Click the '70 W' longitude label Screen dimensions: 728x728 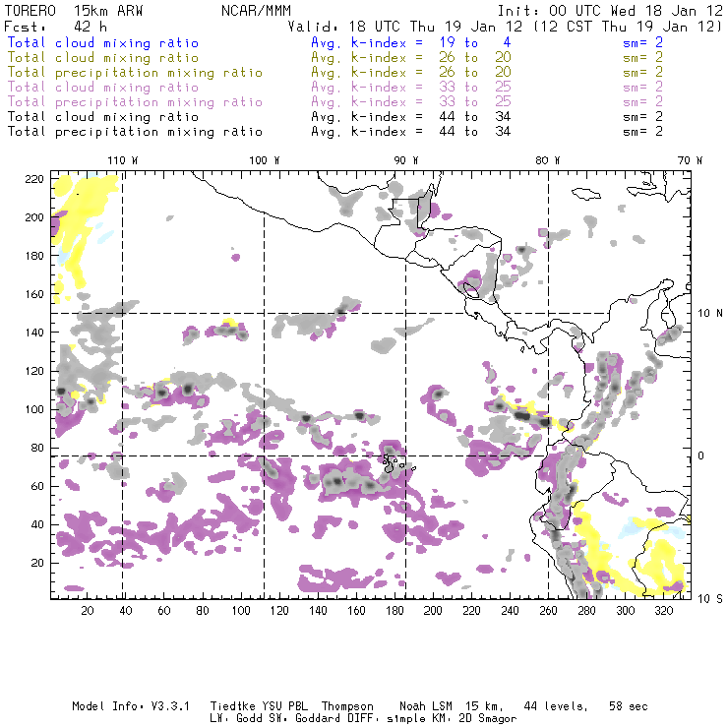tap(690, 160)
